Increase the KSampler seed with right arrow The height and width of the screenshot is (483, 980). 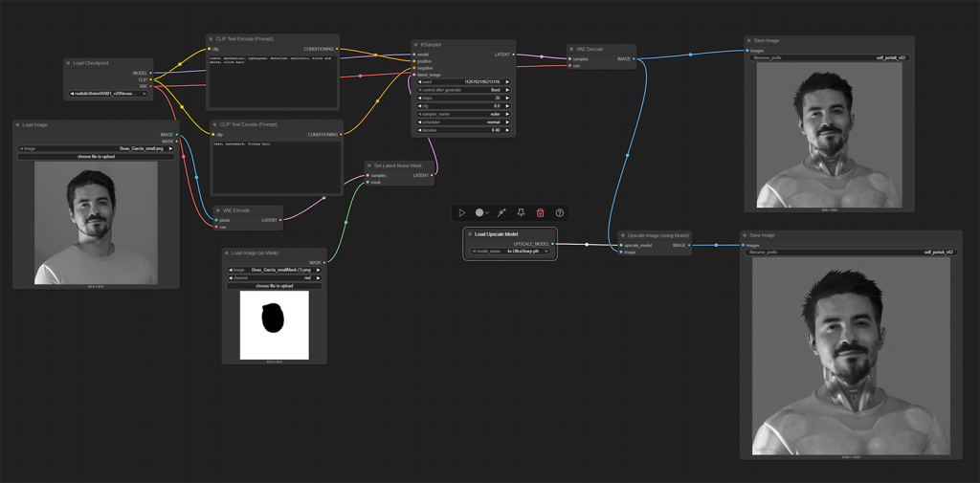507,82
